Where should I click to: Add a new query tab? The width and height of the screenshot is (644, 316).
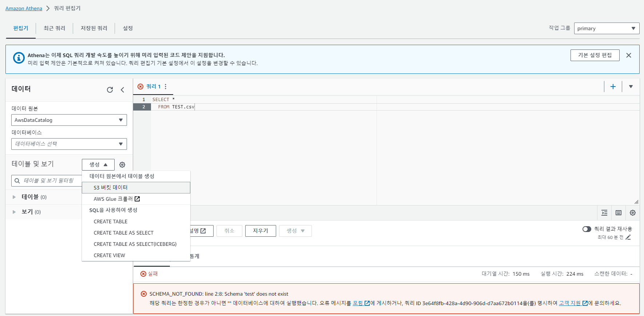click(613, 87)
